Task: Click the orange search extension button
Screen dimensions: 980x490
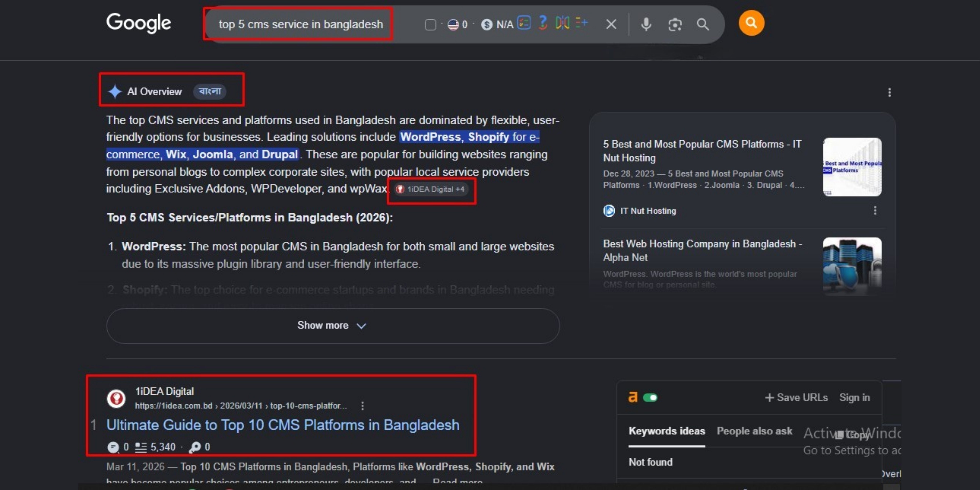Action: coord(751,23)
